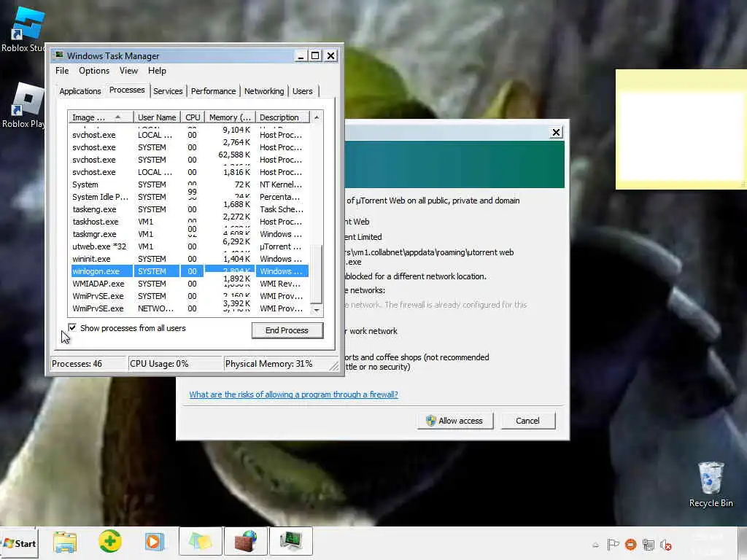Switch to Networking tab
This screenshot has width=747, height=560.
(x=264, y=91)
